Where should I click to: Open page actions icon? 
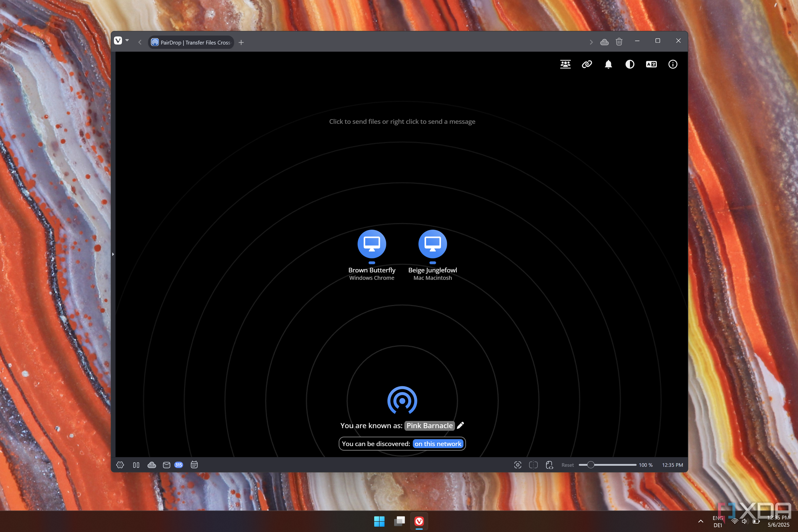point(549,465)
